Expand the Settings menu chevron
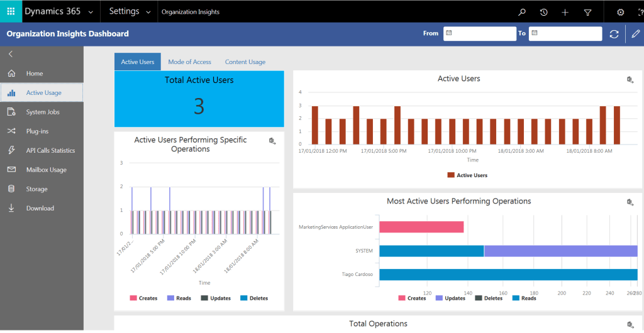644x333 pixels. pyautogui.click(x=149, y=12)
